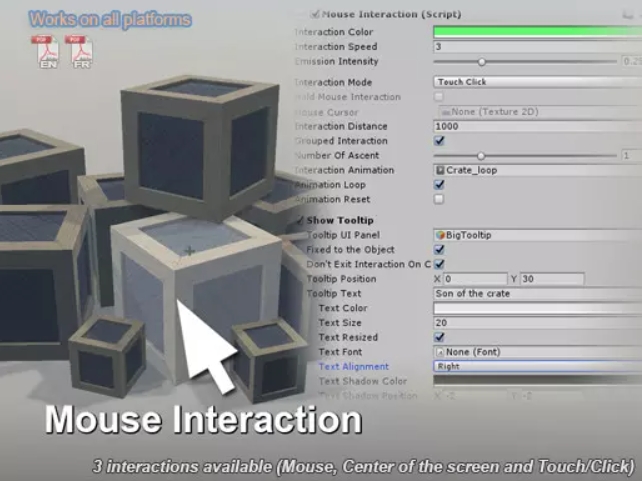Click the Emission Intensity label
642x481 pixels.
click(336, 61)
